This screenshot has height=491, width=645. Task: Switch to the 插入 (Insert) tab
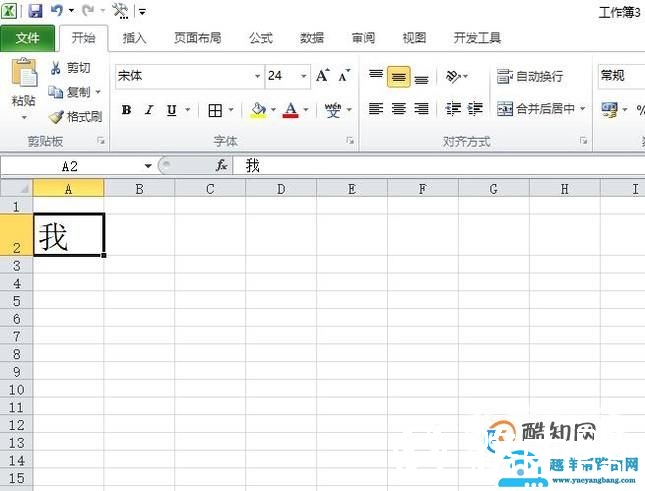(135, 38)
